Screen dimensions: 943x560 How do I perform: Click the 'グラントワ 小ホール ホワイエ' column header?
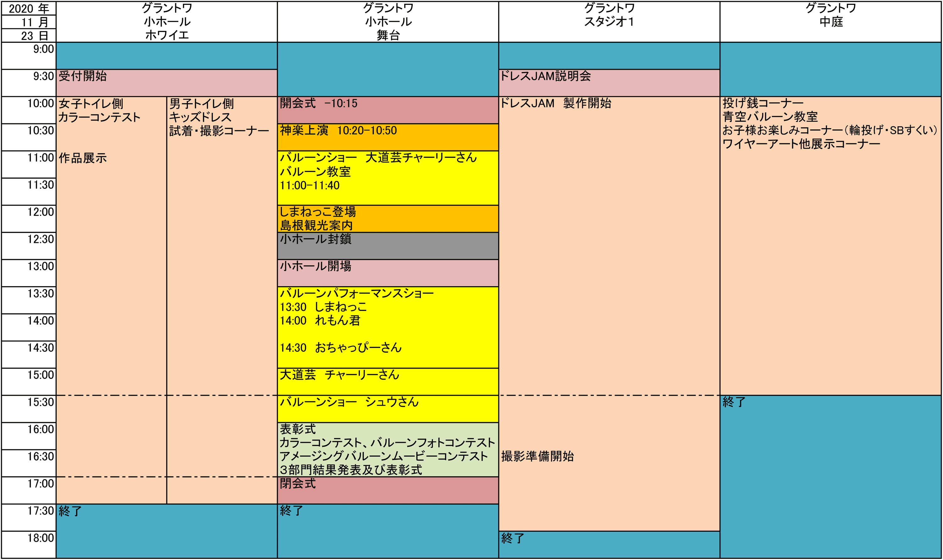167,22
